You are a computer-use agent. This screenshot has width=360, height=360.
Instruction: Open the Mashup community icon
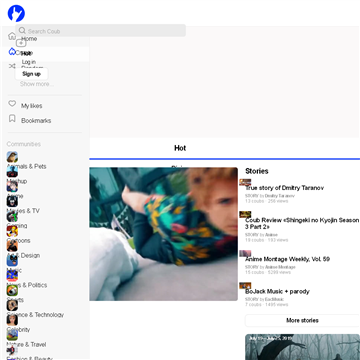(x=12, y=172)
